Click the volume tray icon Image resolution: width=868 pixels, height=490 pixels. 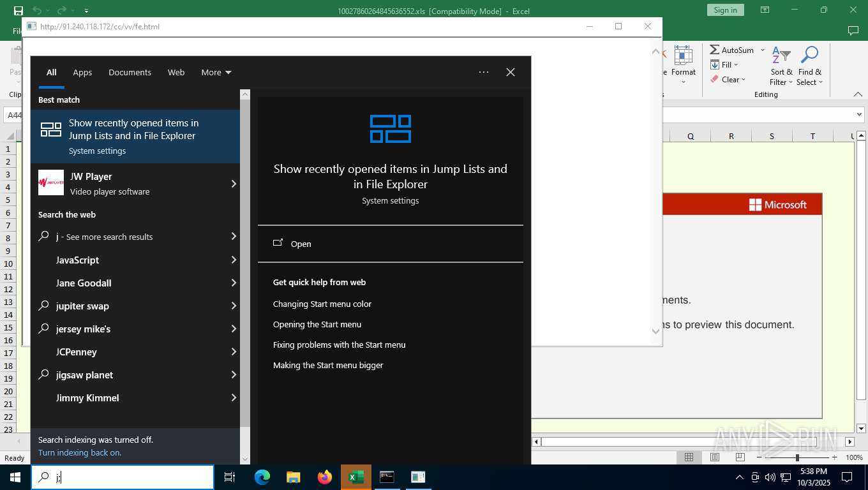tap(770, 477)
